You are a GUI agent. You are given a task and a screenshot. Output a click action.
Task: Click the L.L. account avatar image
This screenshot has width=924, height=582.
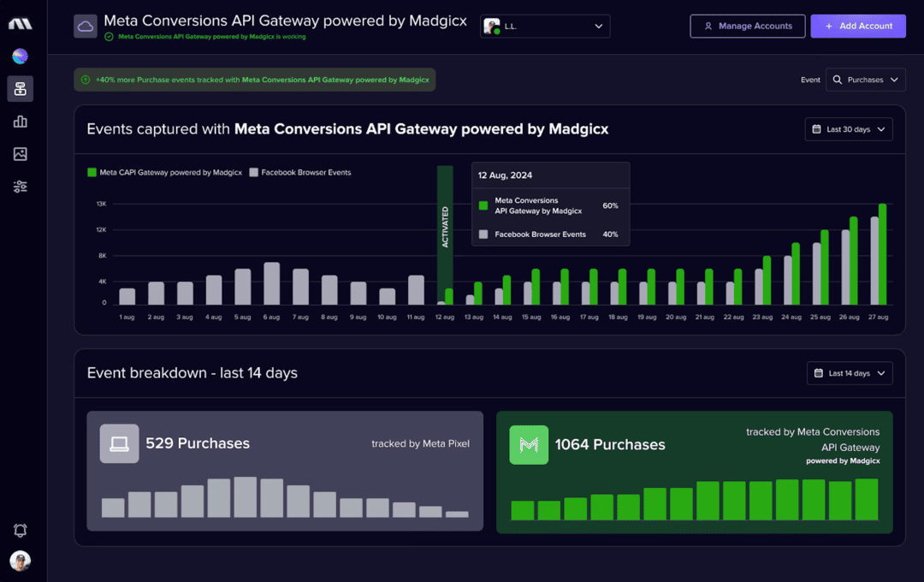(x=491, y=27)
